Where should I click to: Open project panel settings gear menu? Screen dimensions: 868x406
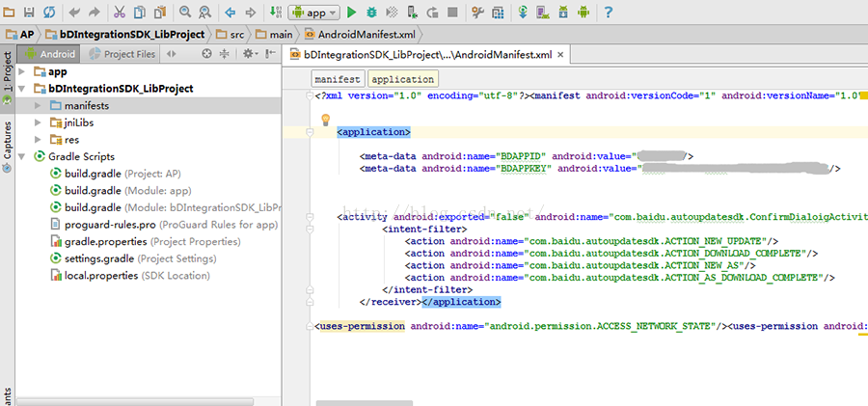click(249, 54)
